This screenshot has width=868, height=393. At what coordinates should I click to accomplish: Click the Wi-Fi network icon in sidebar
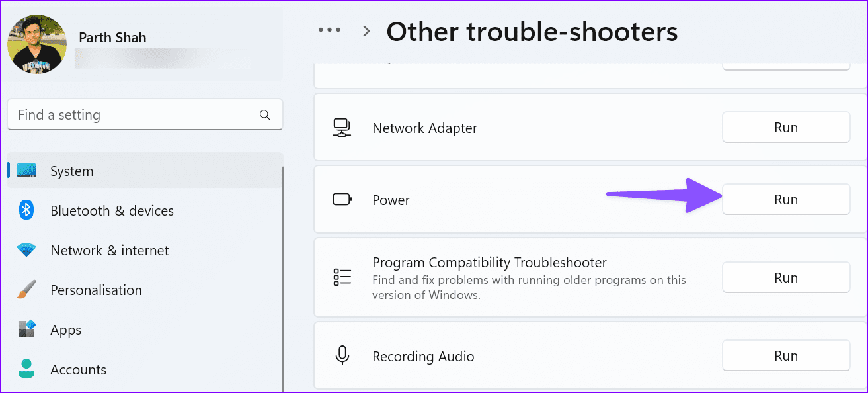tap(26, 250)
